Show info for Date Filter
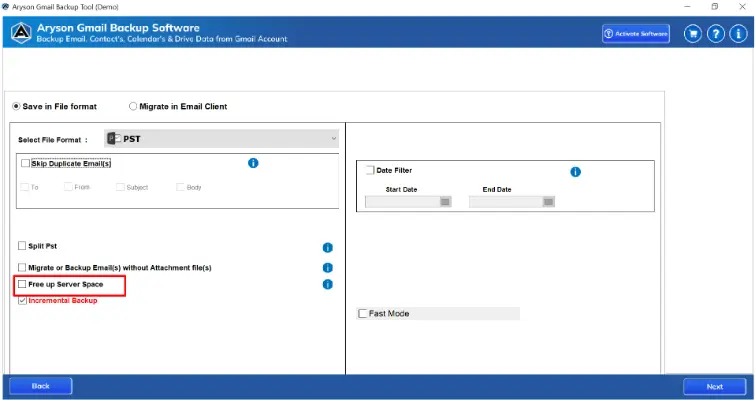 (x=575, y=172)
